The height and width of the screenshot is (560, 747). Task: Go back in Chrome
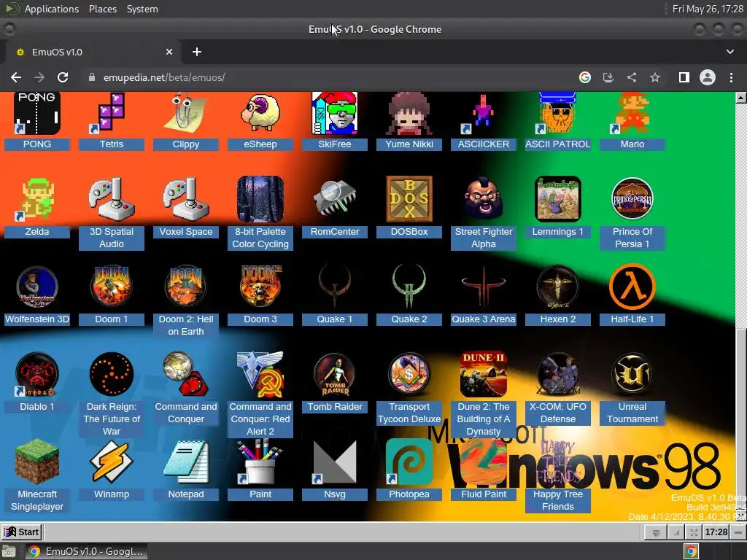click(x=16, y=77)
